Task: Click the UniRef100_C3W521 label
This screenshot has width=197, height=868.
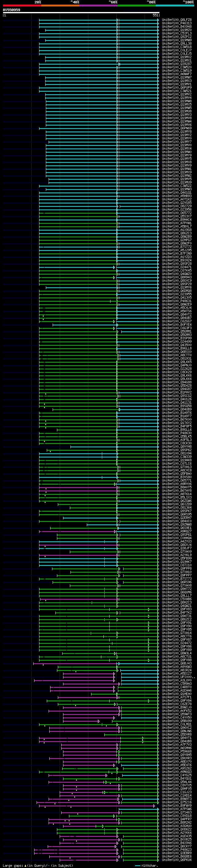Action: [x=177, y=91]
